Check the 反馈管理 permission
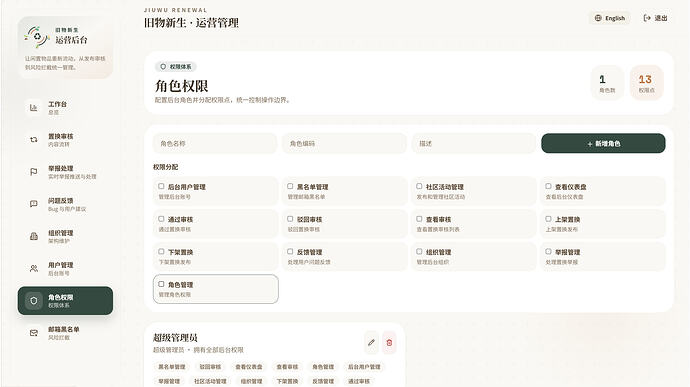This screenshot has height=387, width=690. tap(290, 251)
